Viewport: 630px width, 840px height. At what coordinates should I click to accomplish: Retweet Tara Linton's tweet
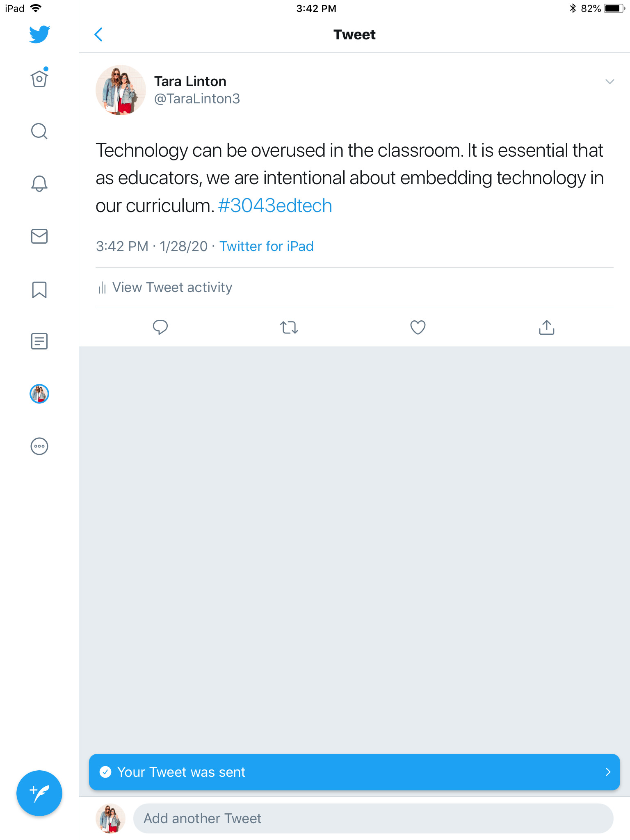coord(289,327)
